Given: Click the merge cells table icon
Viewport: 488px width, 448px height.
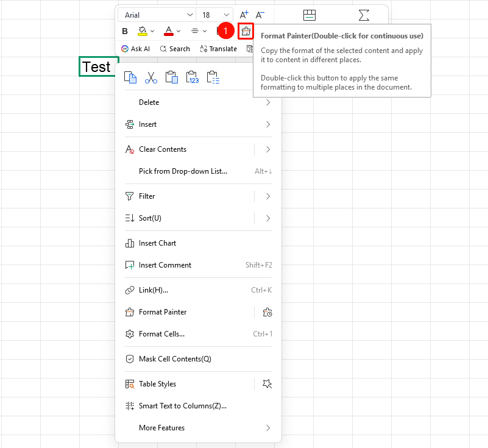Looking at the screenshot, I should point(309,15).
